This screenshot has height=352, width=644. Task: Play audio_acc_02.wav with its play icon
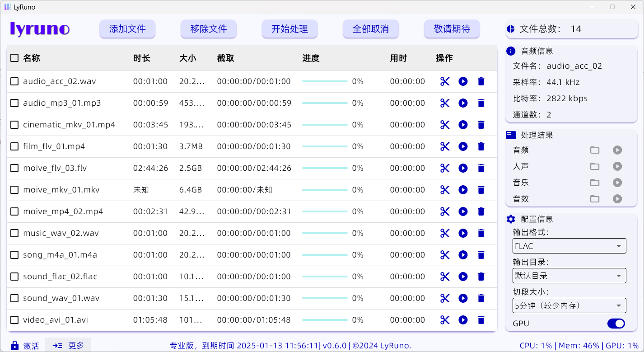point(463,81)
